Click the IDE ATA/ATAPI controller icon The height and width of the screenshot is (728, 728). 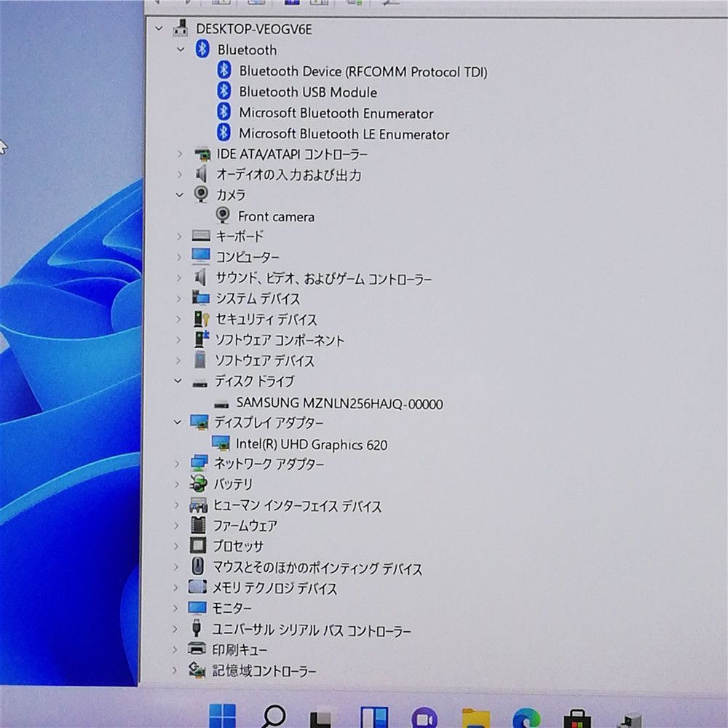point(202,154)
